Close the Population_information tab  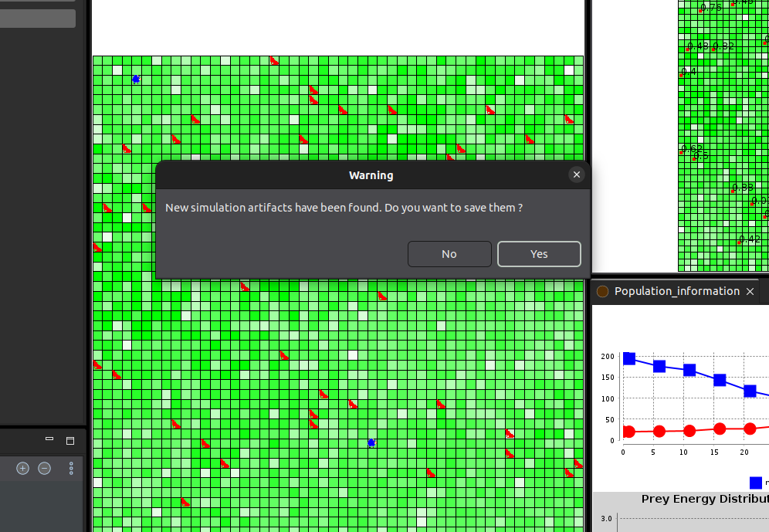tap(750, 292)
